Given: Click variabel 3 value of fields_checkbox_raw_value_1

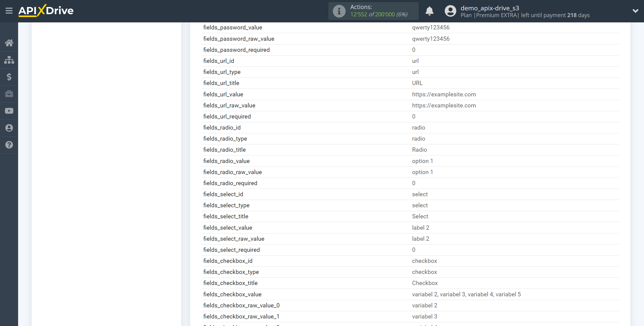Looking at the screenshot, I should click(425, 316).
